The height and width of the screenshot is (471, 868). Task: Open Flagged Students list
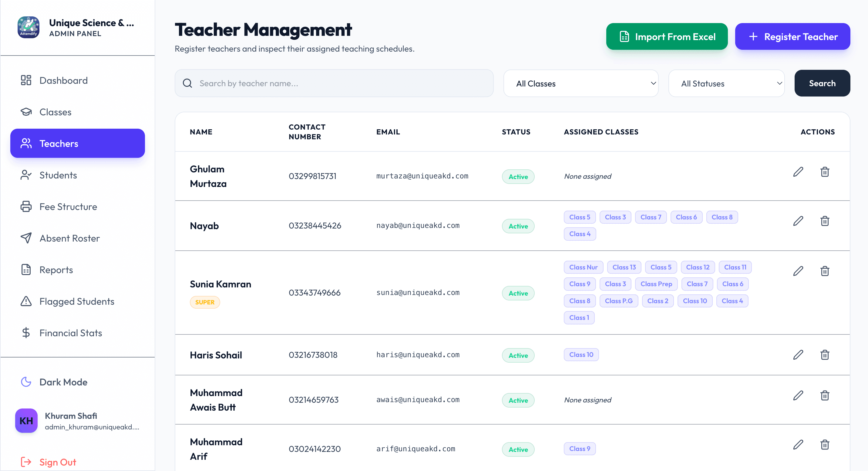(x=78, y=301)
